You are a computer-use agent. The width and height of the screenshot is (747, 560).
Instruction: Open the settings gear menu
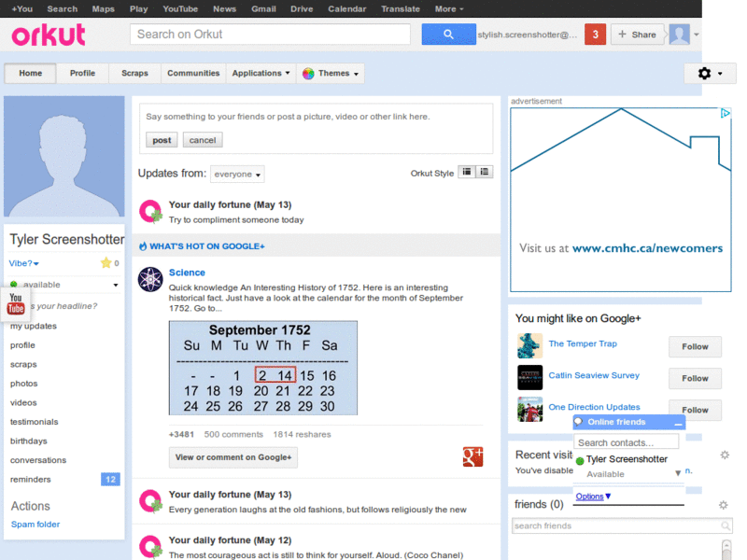point(710,74)
